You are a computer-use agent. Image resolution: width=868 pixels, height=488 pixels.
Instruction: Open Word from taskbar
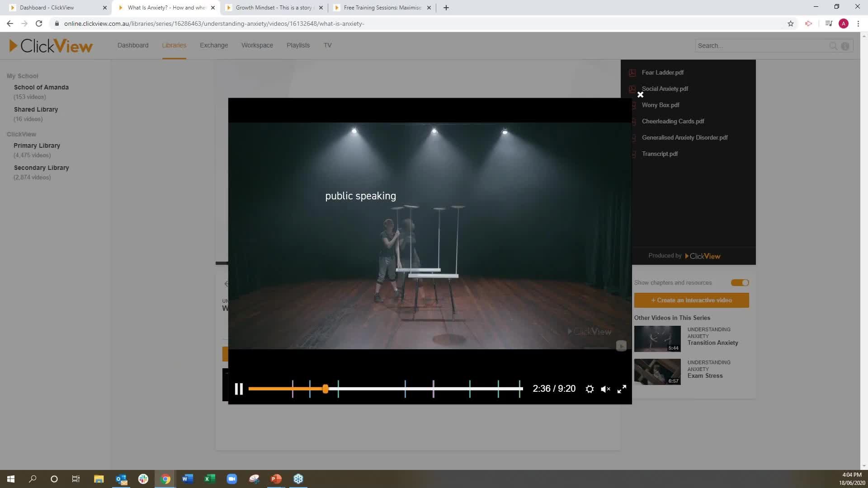coord(188,479)
